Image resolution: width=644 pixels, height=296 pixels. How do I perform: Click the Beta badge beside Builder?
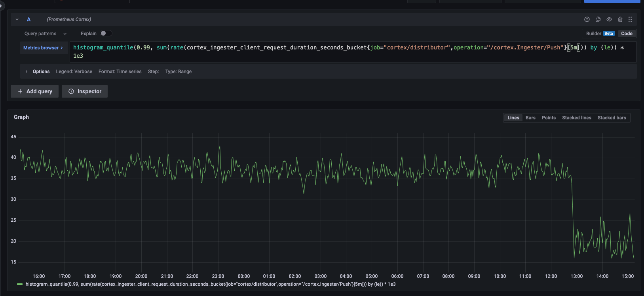609,34
